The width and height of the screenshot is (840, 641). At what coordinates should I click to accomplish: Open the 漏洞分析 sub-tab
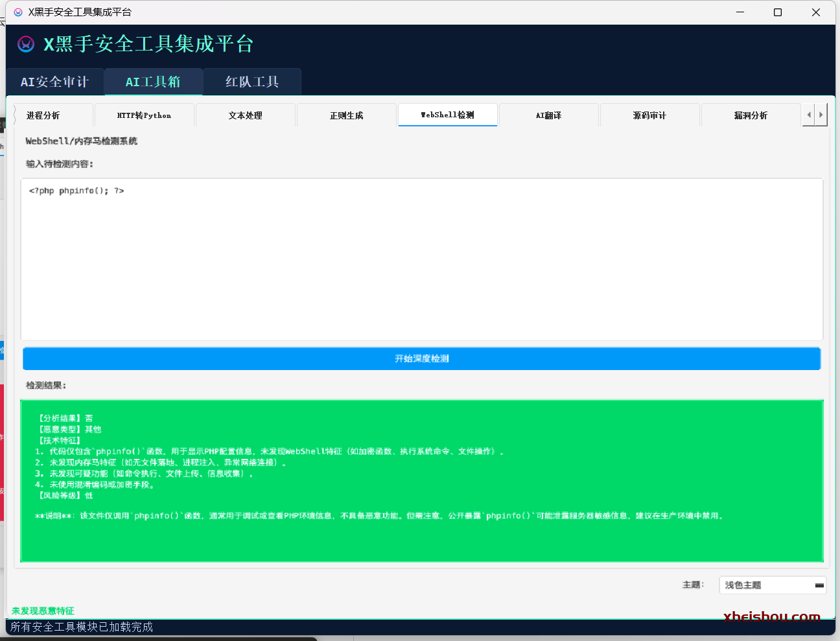tap(751, 115)
